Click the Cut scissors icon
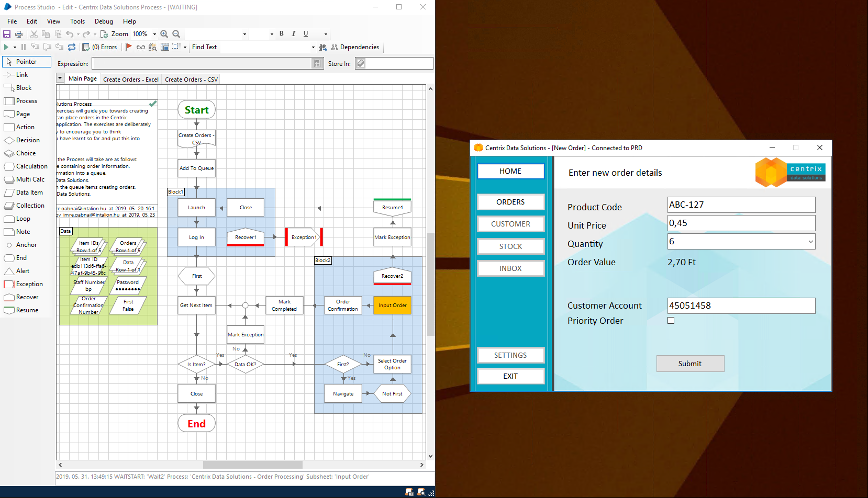 34,34
